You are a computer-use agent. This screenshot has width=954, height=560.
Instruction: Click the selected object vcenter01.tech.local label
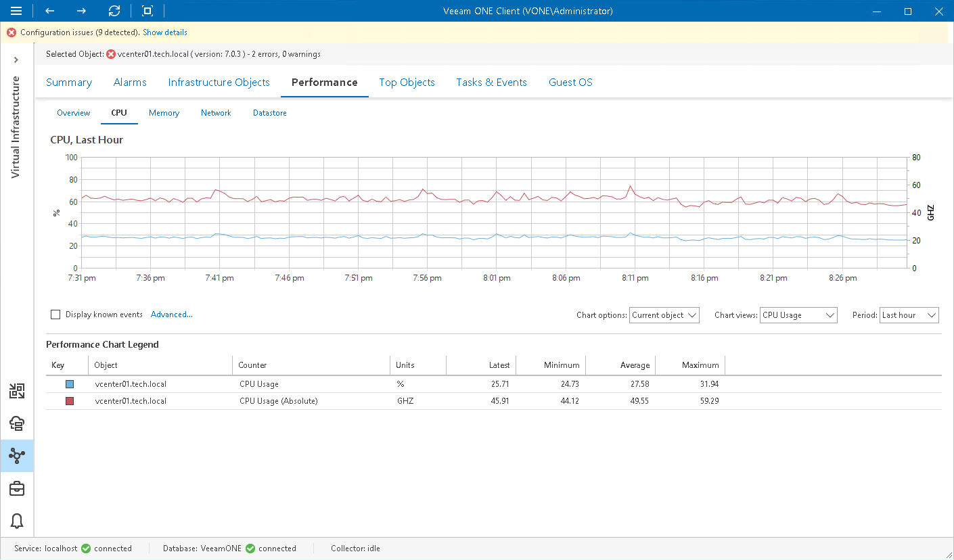pyautogui.click(x=153, y=54)
